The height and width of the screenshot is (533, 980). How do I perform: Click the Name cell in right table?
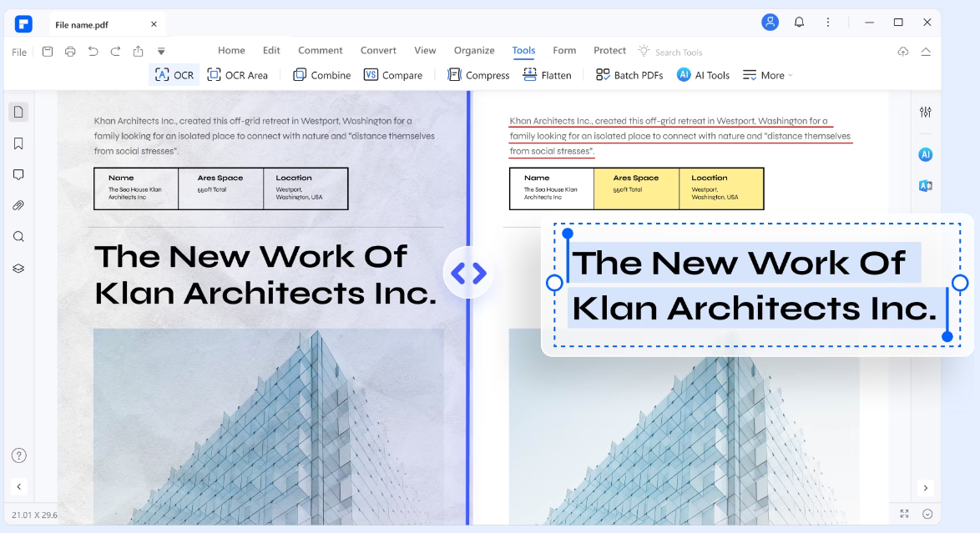click(551, 188)
